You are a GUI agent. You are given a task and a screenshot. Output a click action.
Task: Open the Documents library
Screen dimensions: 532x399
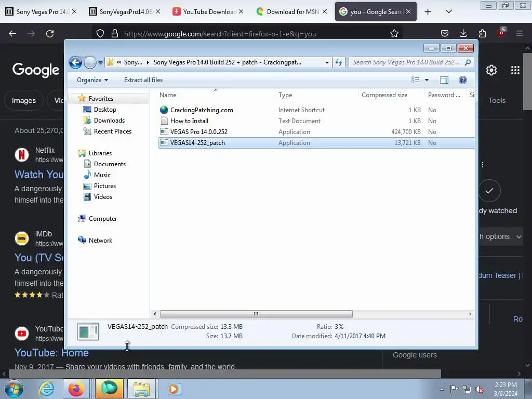coord(110,164)
